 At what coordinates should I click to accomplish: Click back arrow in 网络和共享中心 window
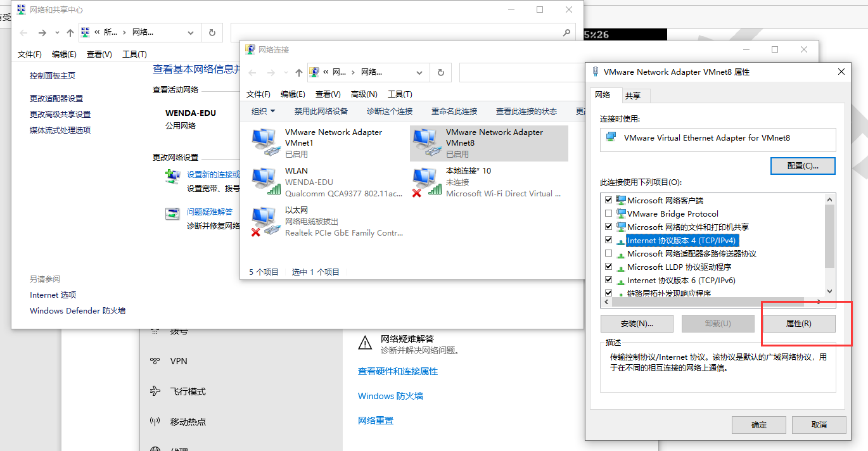(x=23, y=33)
